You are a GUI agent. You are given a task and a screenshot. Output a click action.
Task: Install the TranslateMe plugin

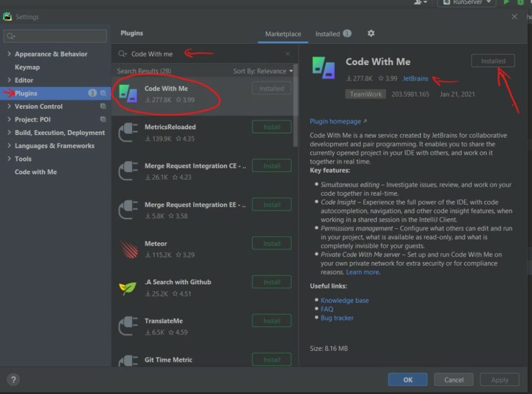click(272, 321)
